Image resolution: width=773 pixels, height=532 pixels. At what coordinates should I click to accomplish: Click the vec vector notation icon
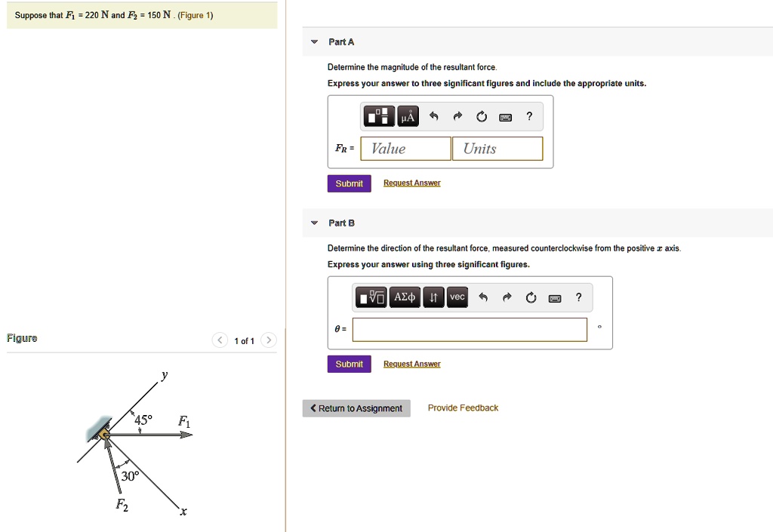coord(457,297)
